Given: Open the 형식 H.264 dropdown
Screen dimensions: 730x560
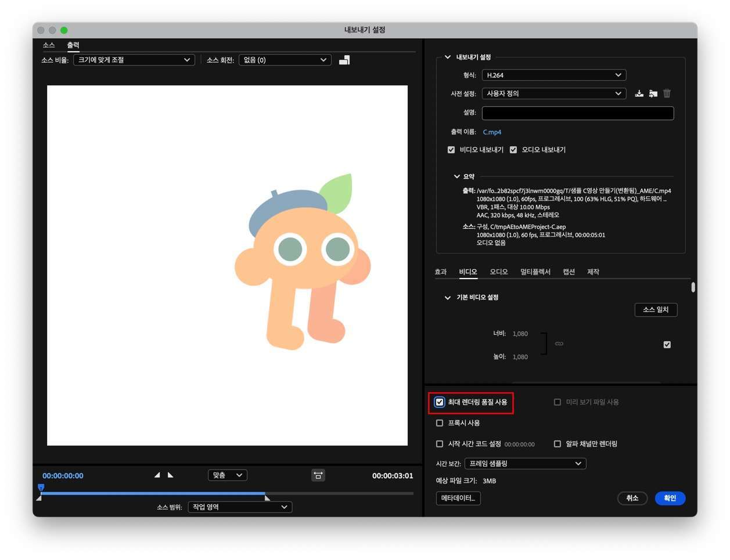Looking at the screenshot, I should [553, 75].
